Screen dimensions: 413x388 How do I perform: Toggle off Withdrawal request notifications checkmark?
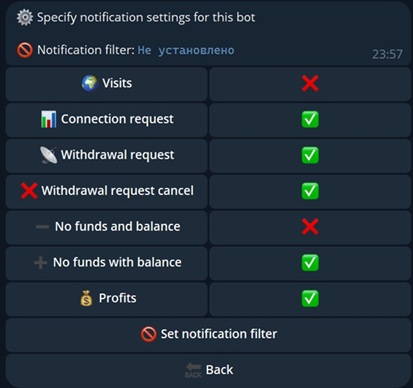click(x=310, y=156)
